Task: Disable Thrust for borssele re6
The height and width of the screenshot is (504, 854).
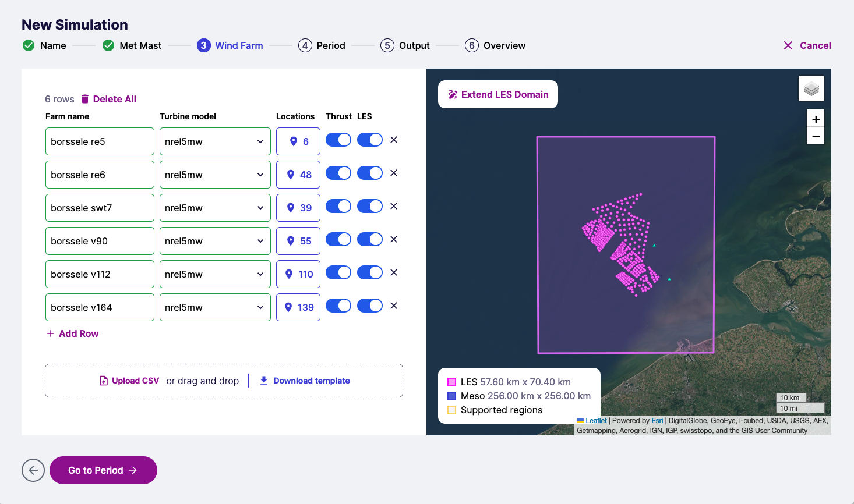Action: pos(338,173)
